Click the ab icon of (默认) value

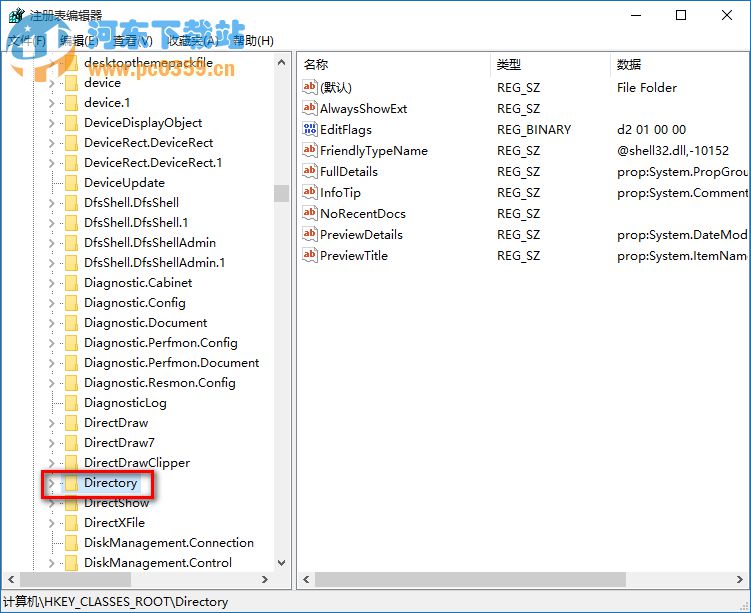pyautogui.click(x=309, y=87)
